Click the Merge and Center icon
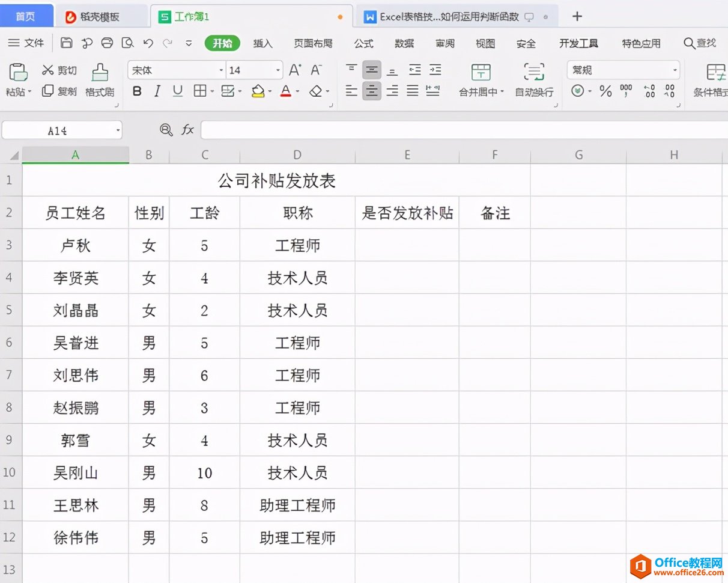The width and height of the screenshot is (728, 583). coord(481,72)
